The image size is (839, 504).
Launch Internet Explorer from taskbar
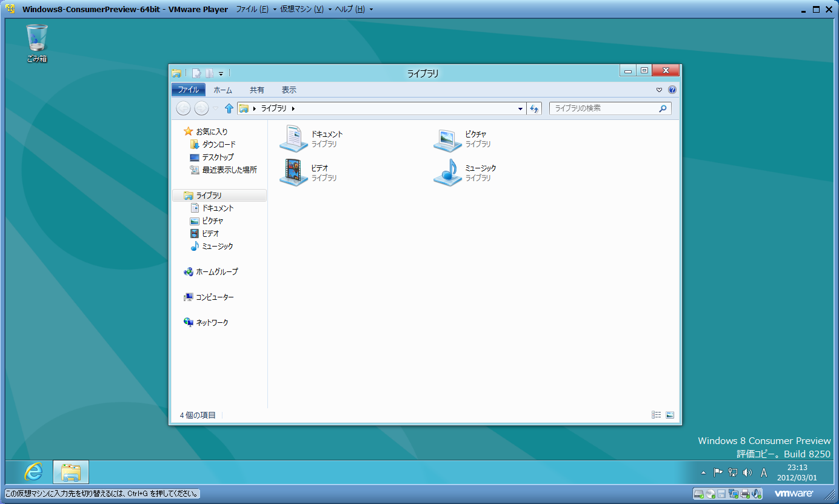[x=33, y=472]
